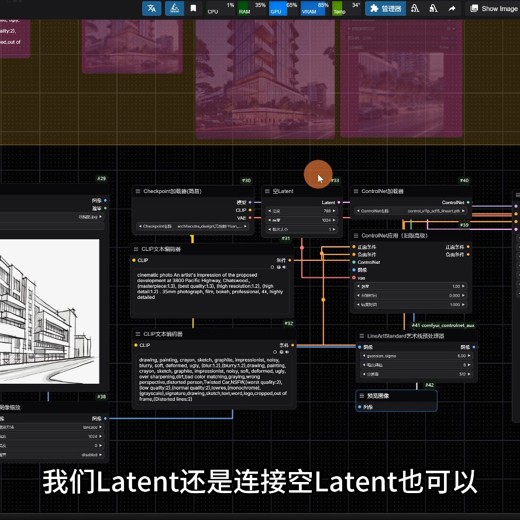520x520 pixels.
Task: Click the upper CLIP文本编码器 node menu icon
Action: 136,249
